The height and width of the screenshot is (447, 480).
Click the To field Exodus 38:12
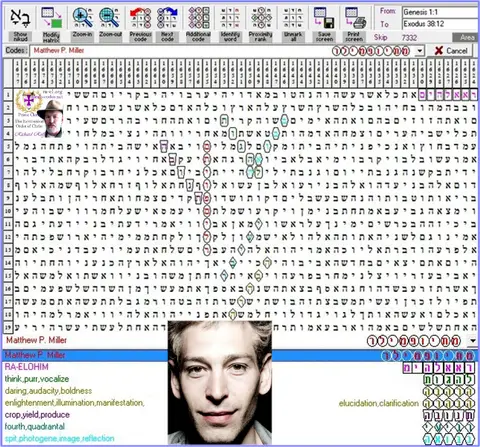(441, 24)
